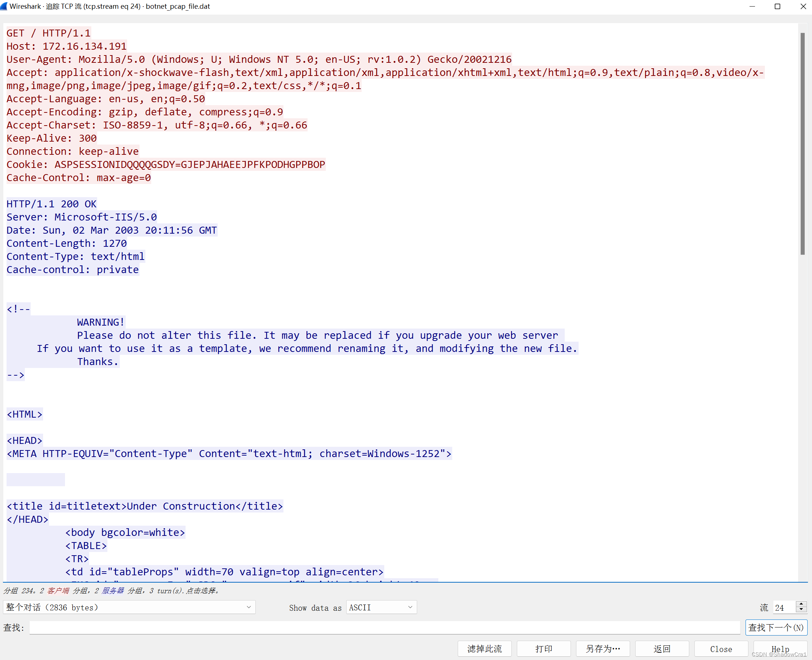Click the 'Accept-Charset: ISO-8859-1' line
The image size is (812, 660).
(x=157, y=125)
